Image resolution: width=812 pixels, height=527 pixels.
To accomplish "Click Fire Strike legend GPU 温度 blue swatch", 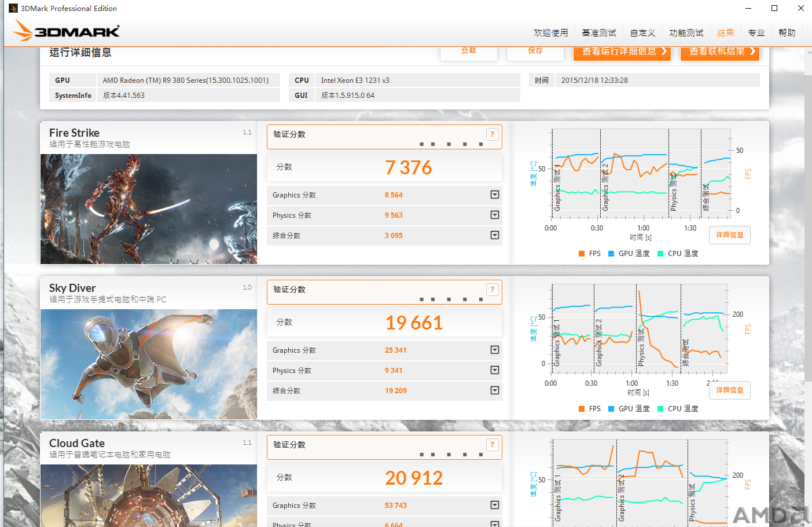I will coord(611,254).
